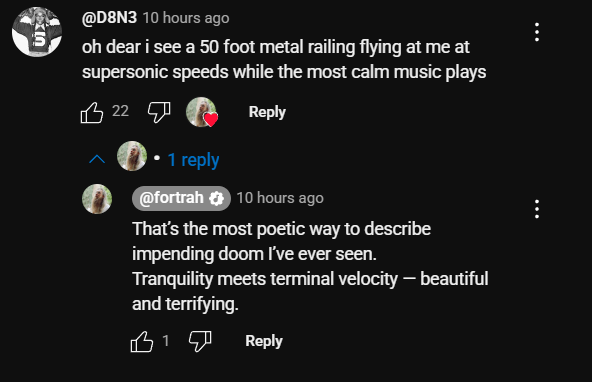Click fortrah's profile avatar on the reply
This screenshot has height=382, width=592.
(x=97, y=199)
